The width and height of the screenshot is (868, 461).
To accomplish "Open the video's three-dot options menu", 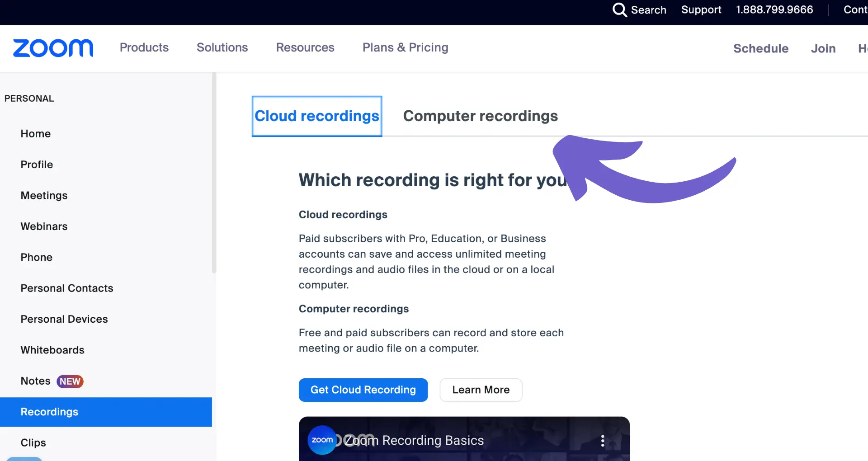I will pyautogui.click(x=603, y=441).
